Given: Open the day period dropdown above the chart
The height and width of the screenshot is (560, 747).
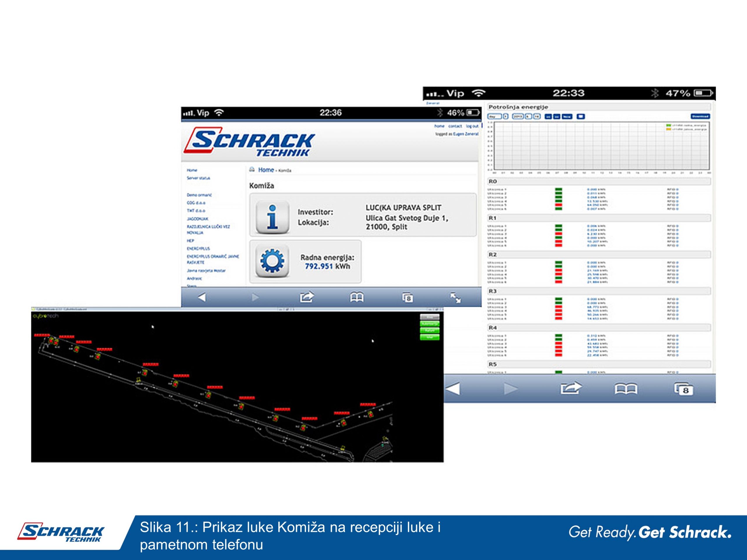Looking at the screenshot, I should 494,116.
